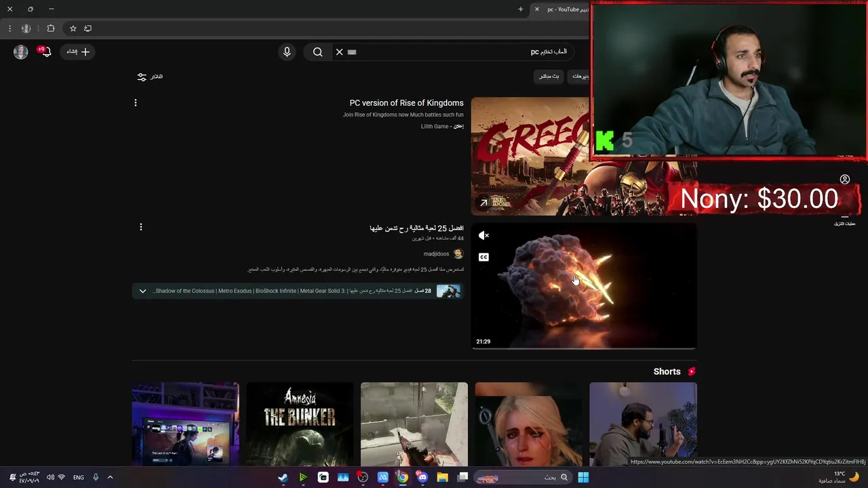Open File Explorer from taskbar
Screen dimensions: 868x488
(x=442, y=477)
